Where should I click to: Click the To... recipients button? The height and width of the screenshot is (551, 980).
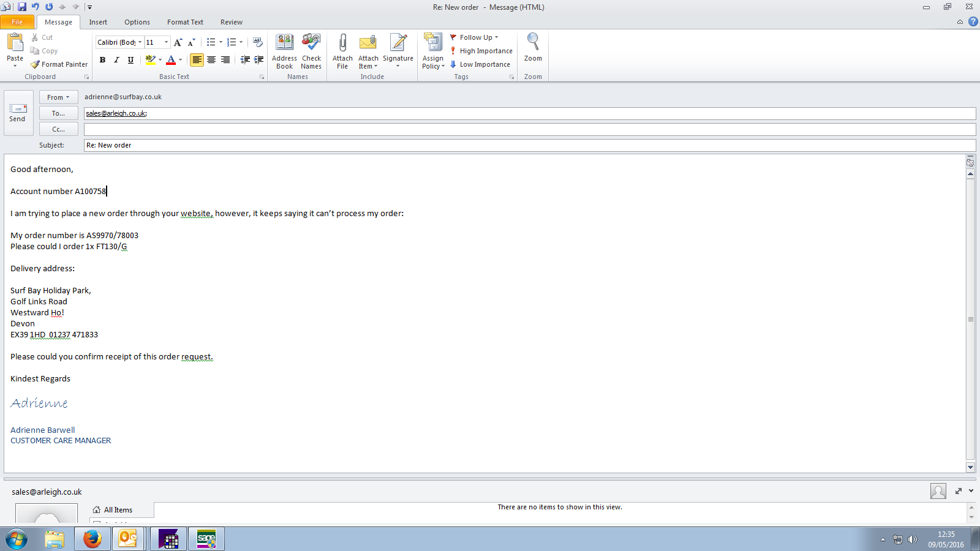pos(58,113)
